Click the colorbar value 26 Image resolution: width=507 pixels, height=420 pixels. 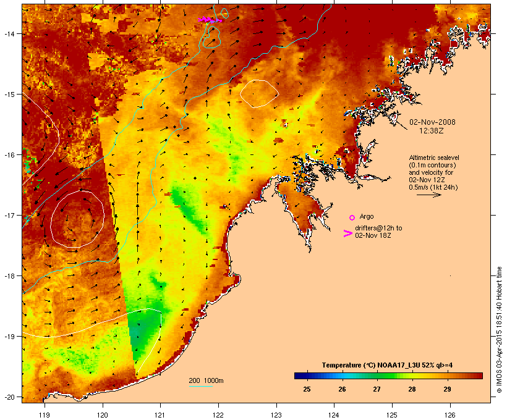point(342,389)
